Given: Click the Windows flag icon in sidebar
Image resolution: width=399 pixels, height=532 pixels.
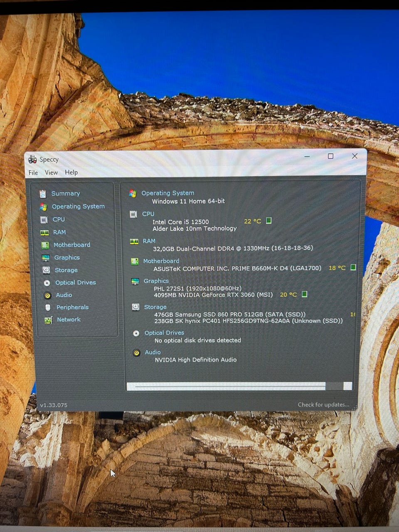Looking at the screenshot, I should click(x=43, y=207).
